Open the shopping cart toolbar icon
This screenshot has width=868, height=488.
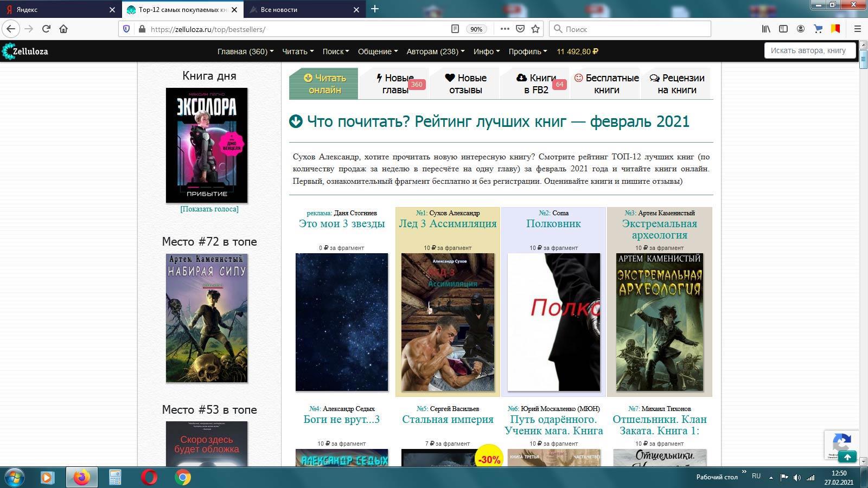coord(818,29)
